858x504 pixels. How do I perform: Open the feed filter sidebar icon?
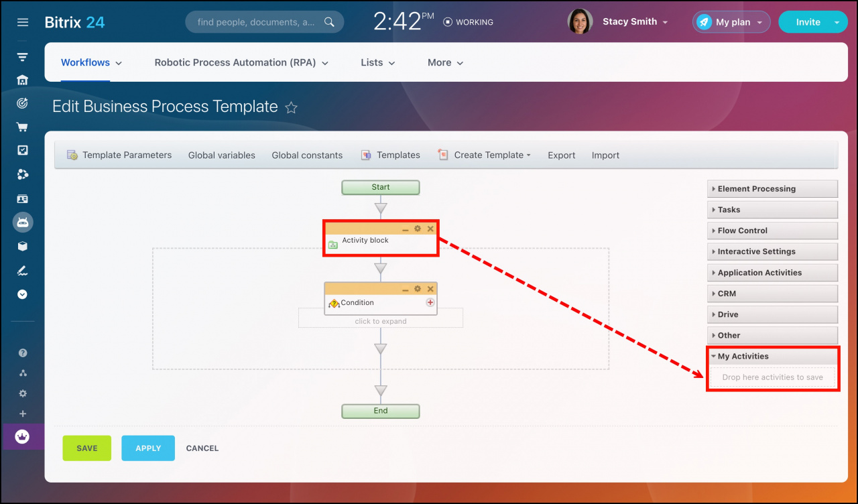pos(22,57)
